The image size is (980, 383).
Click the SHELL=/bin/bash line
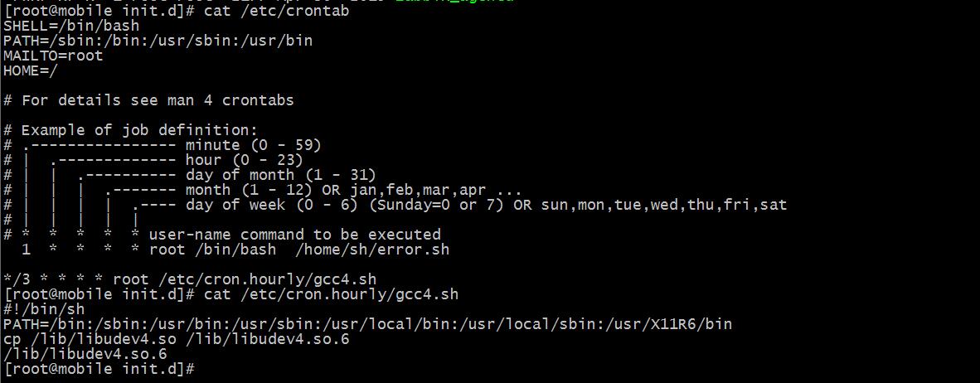[x=71, y=26]
